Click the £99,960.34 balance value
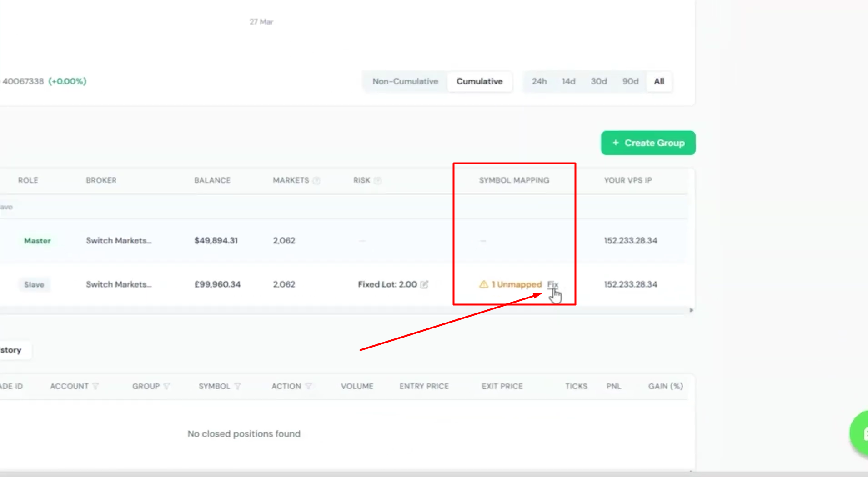This screenshot has height=477, width=868. pyautogui.click(x=217, y=284)
